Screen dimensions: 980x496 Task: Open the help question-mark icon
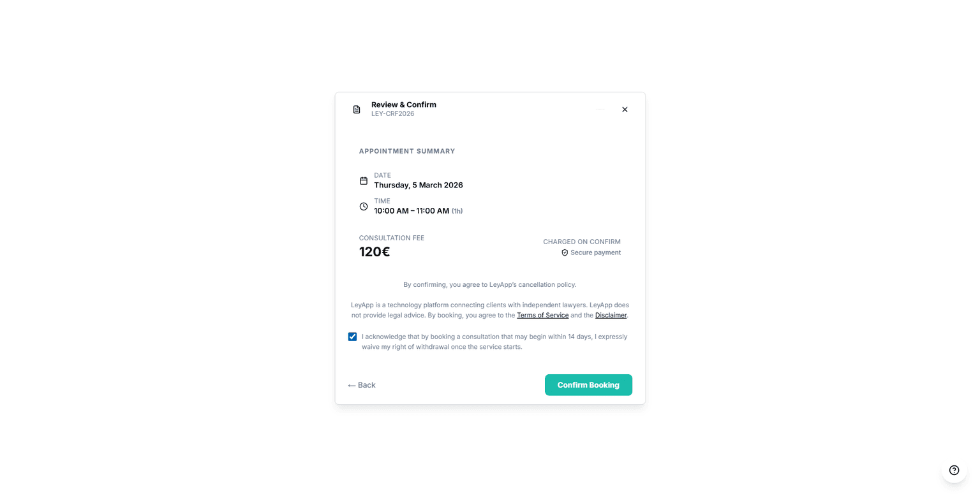[954, 470]
